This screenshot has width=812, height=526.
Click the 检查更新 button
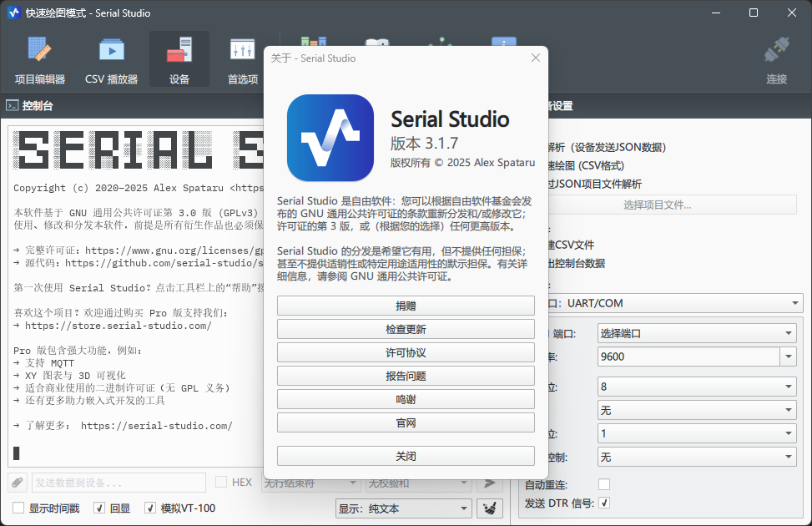point(406,329)
